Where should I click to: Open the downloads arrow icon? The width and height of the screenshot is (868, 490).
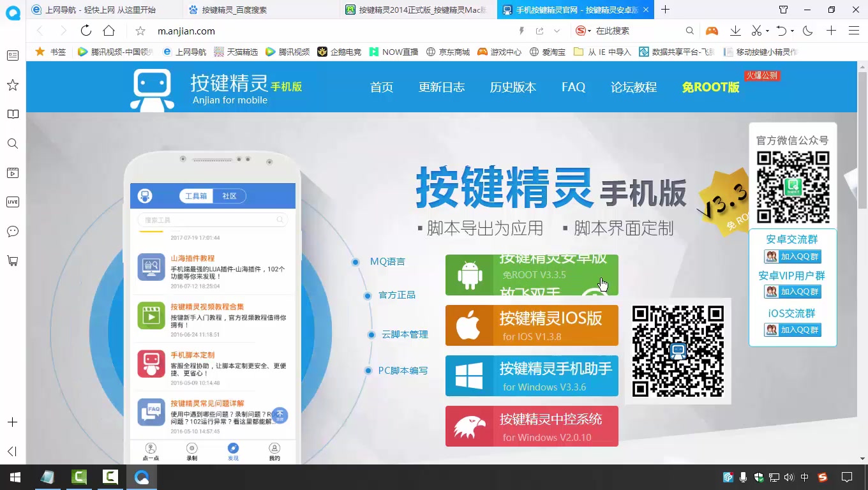click(735, 31)
